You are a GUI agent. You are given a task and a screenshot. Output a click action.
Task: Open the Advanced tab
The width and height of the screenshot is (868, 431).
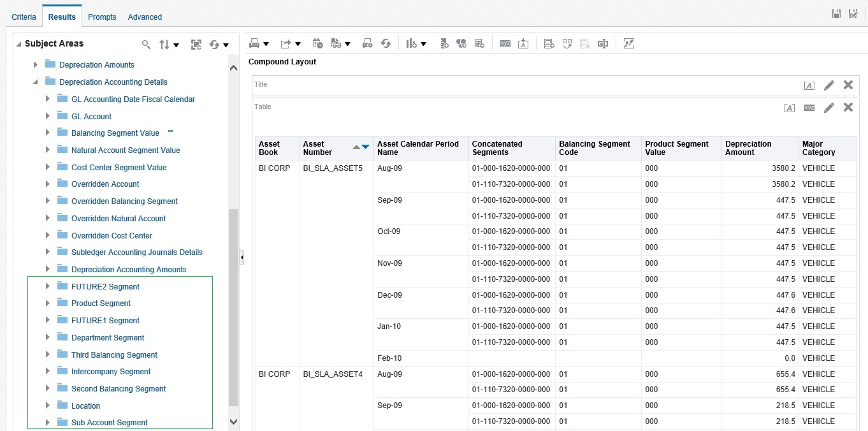[145, 17]
